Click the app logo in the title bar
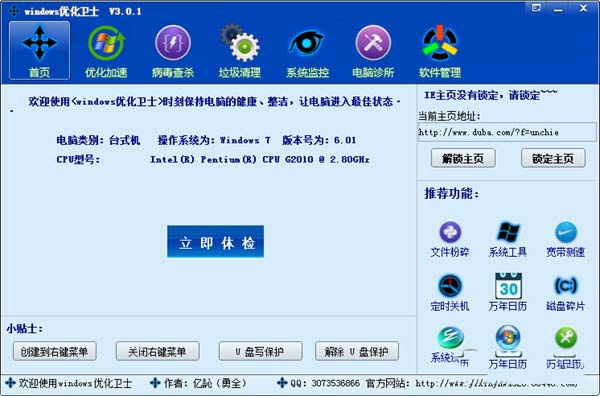Viewport: 600px width, 396px height. 14,11
